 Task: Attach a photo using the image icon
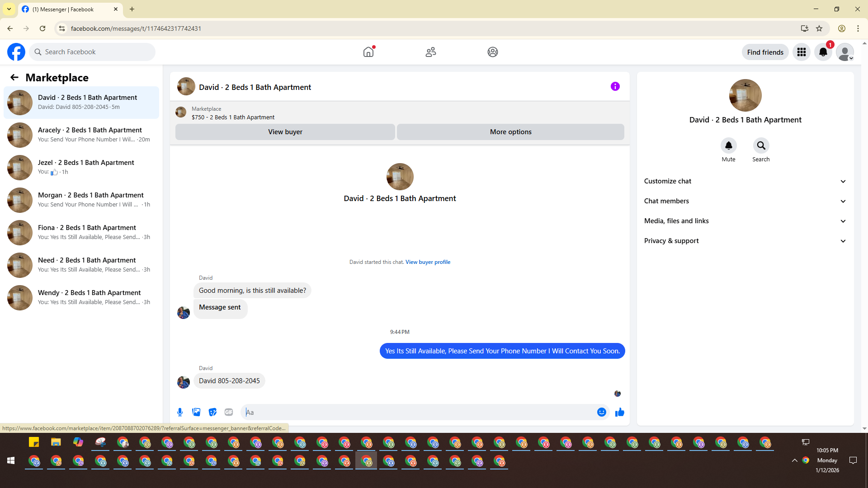click(x=196, y=412)
